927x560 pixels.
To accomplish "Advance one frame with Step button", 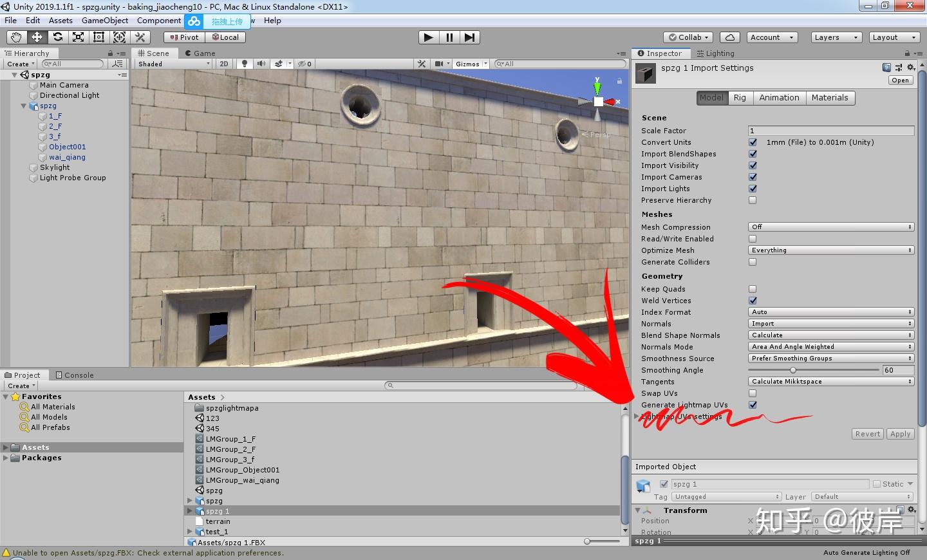I will click(x=470, y=37).
